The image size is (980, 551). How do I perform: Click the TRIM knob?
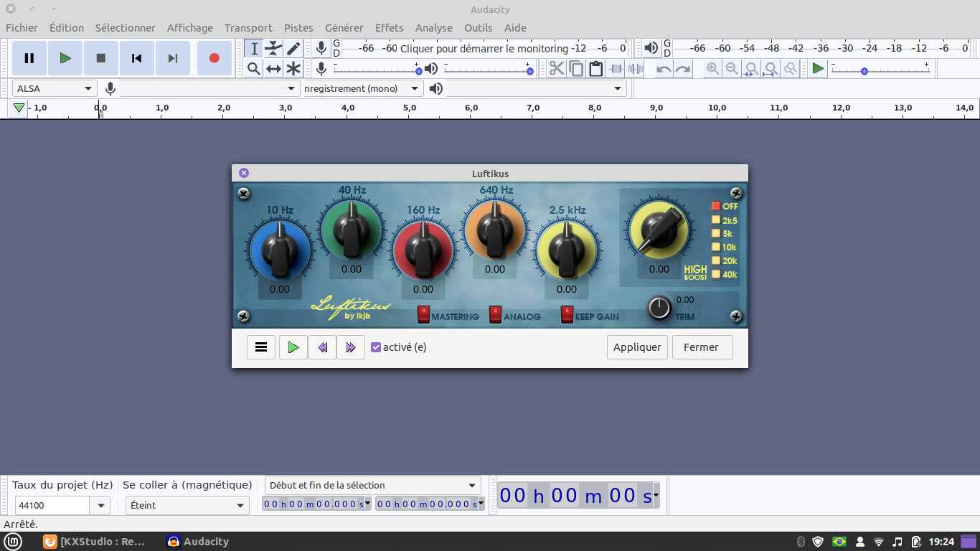pos(659,308)
